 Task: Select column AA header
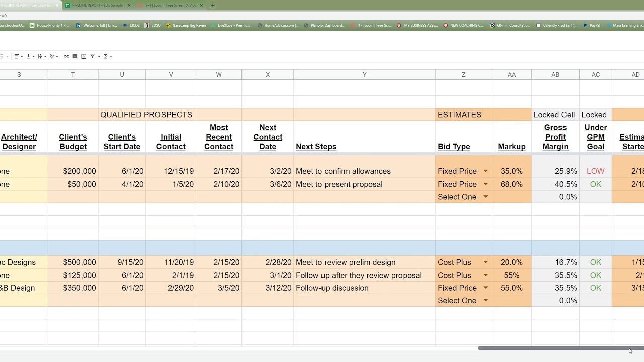(x=512, y=74)
